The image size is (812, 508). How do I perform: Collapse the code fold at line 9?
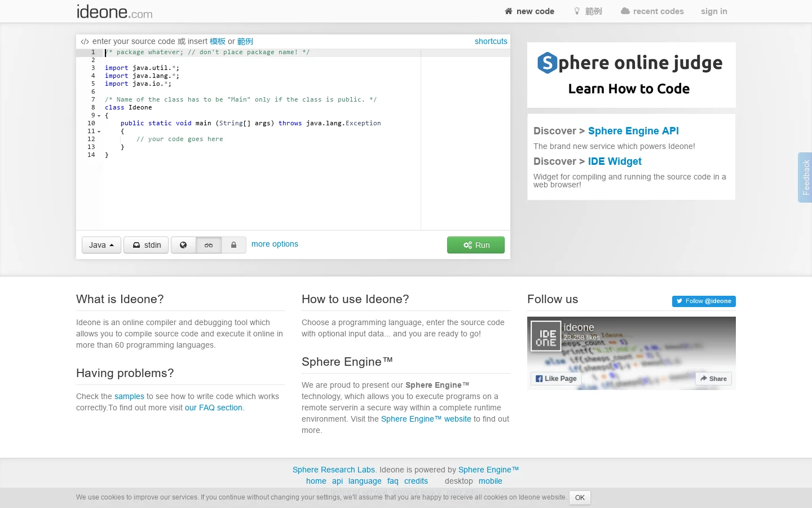(99, 116)
